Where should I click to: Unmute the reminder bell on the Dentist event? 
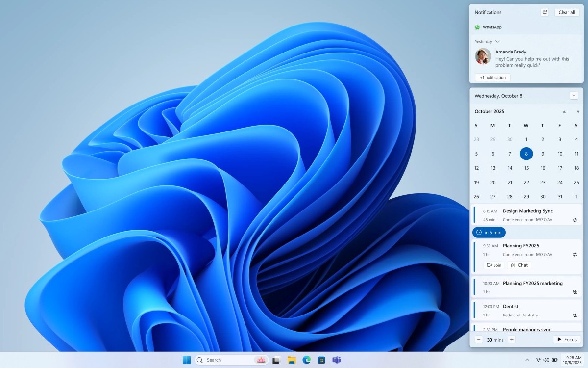click(x=574, y=315)
